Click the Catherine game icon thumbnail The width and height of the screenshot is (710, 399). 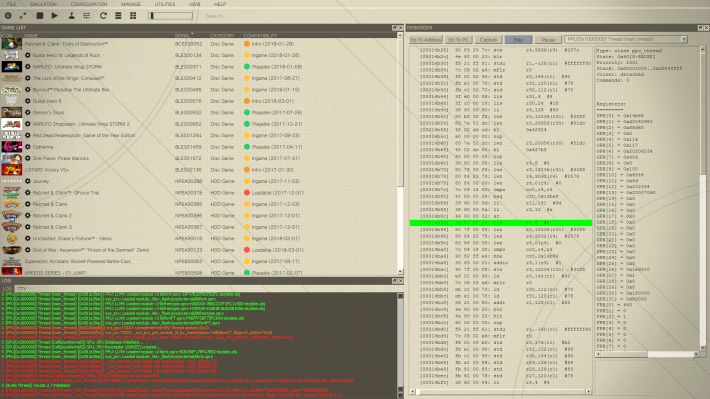[11, 147]
